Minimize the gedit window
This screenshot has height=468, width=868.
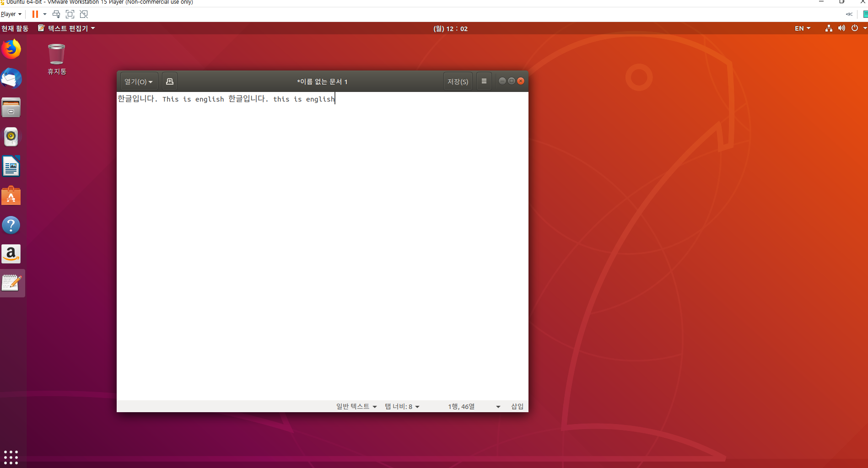(502, 81)
